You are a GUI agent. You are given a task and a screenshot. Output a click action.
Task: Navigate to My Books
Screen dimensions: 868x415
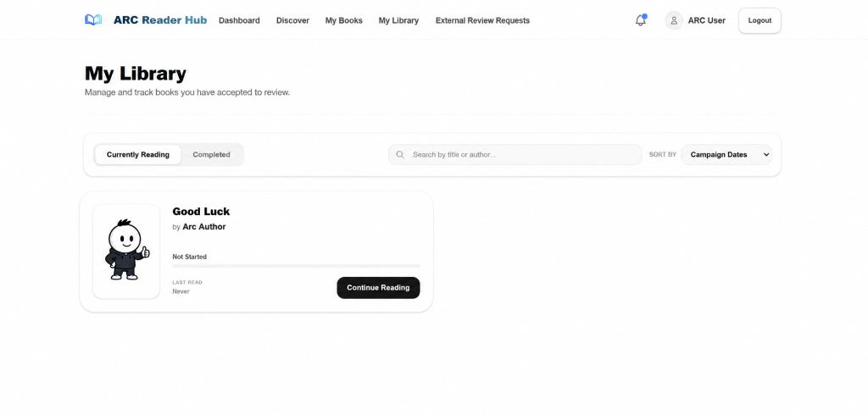[x=344, y=20]
